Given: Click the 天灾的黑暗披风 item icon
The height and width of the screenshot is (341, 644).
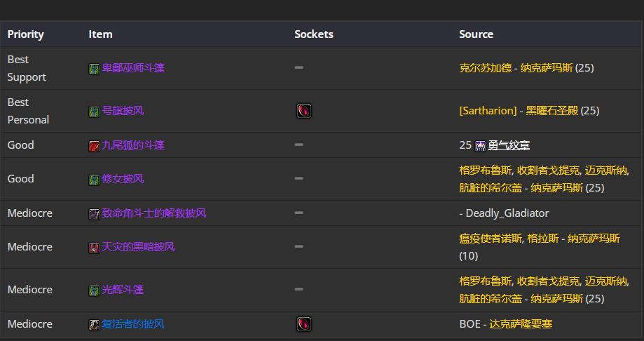Looking at the screenshot, I should (94, 248).
